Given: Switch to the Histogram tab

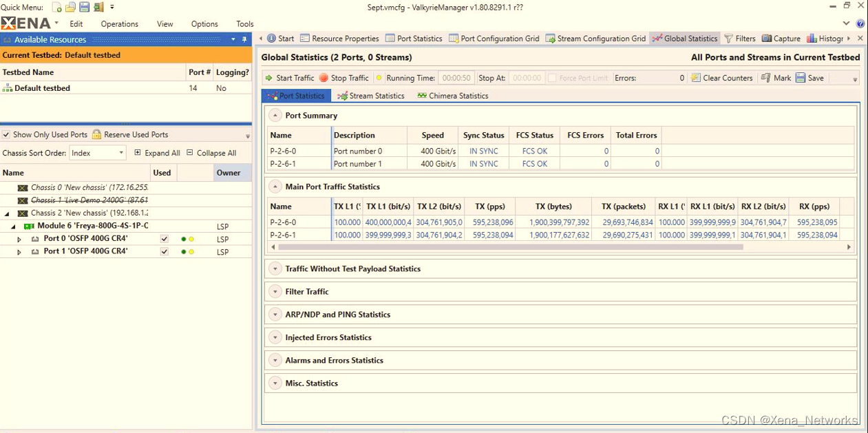Looking at the screenshot, I should 825,39.
